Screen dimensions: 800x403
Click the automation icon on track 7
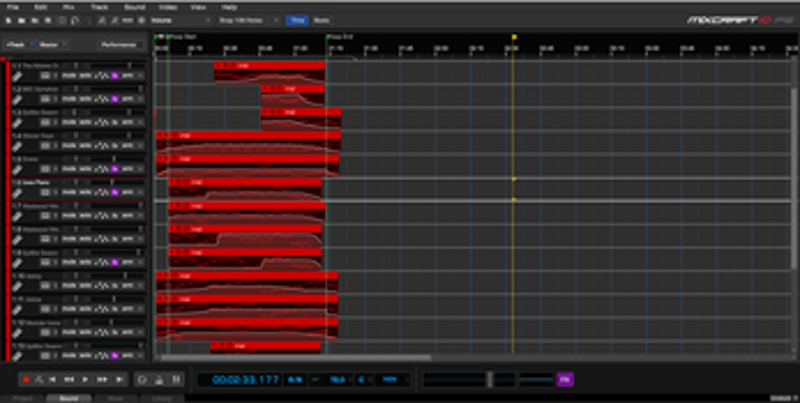[102, 216]
